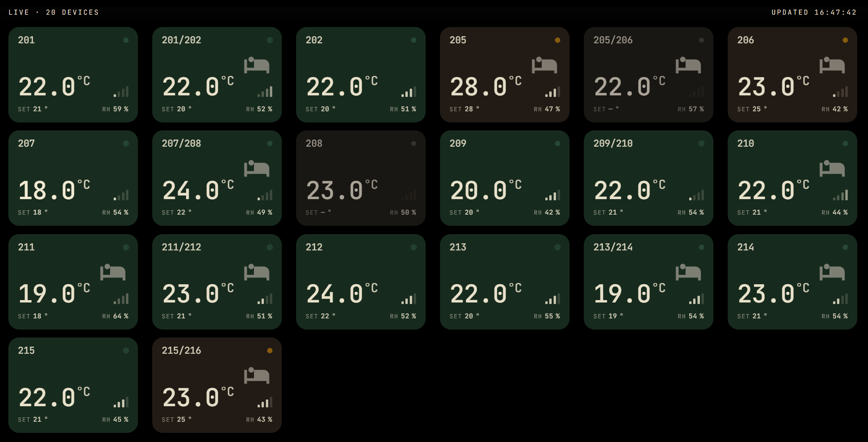Image resolution: width=868 pixels, height=442 pixels.
Task: Click the bed icon on card 205/206
Action: point(688,65)
